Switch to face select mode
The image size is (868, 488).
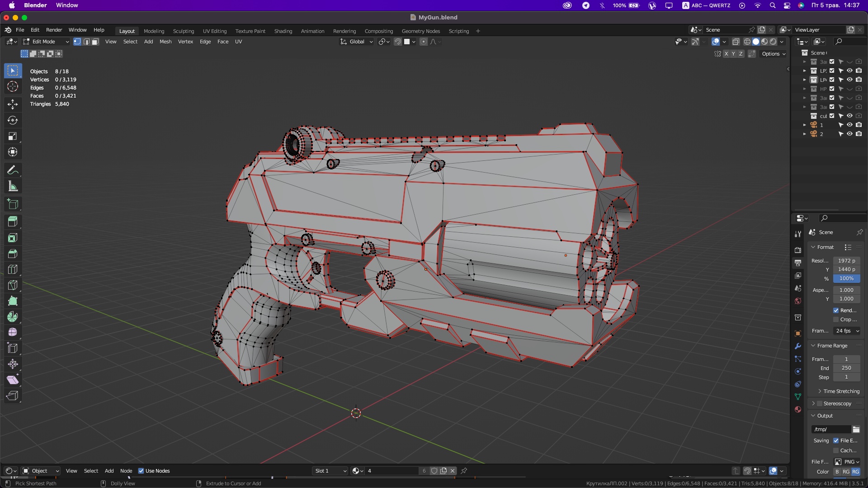(x=95, y=42)
